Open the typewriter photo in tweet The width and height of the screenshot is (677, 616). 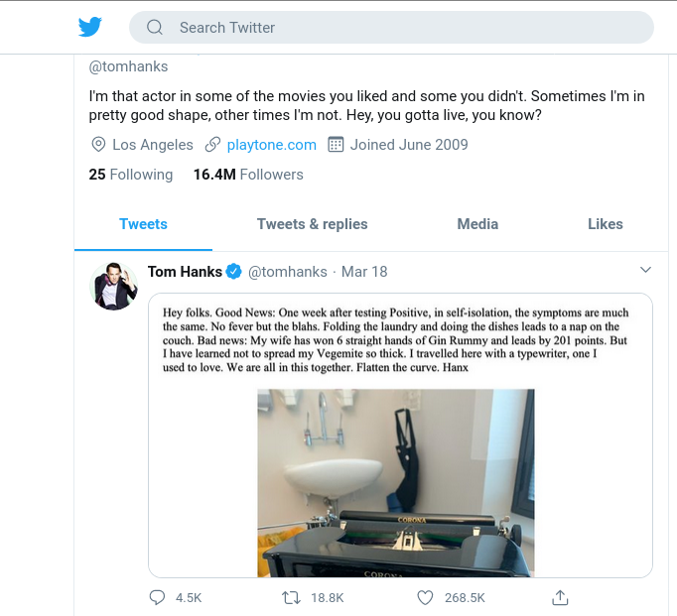[396, 482]
